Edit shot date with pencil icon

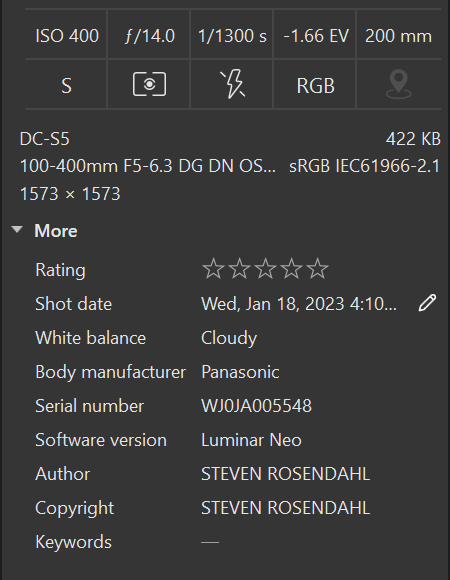pos(427,303)
